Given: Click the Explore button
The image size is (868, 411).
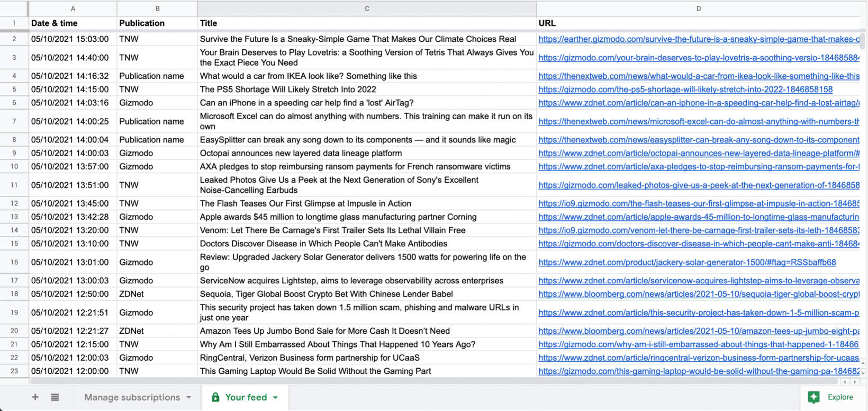Looking at the screenshot, I should point(834,397).
